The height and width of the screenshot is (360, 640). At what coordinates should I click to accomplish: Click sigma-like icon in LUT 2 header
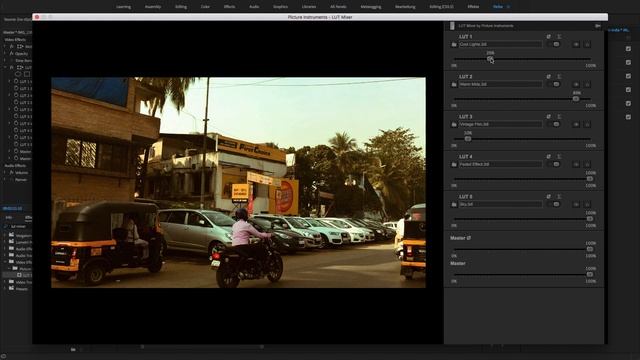(559, 77)
